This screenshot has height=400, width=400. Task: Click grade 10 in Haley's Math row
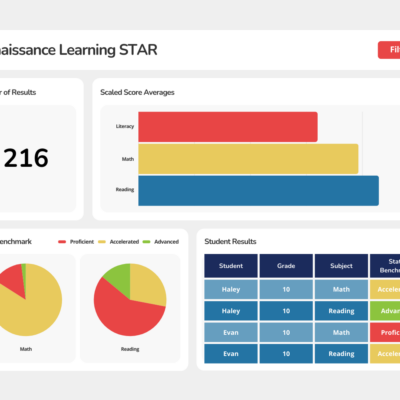(286, 289)
